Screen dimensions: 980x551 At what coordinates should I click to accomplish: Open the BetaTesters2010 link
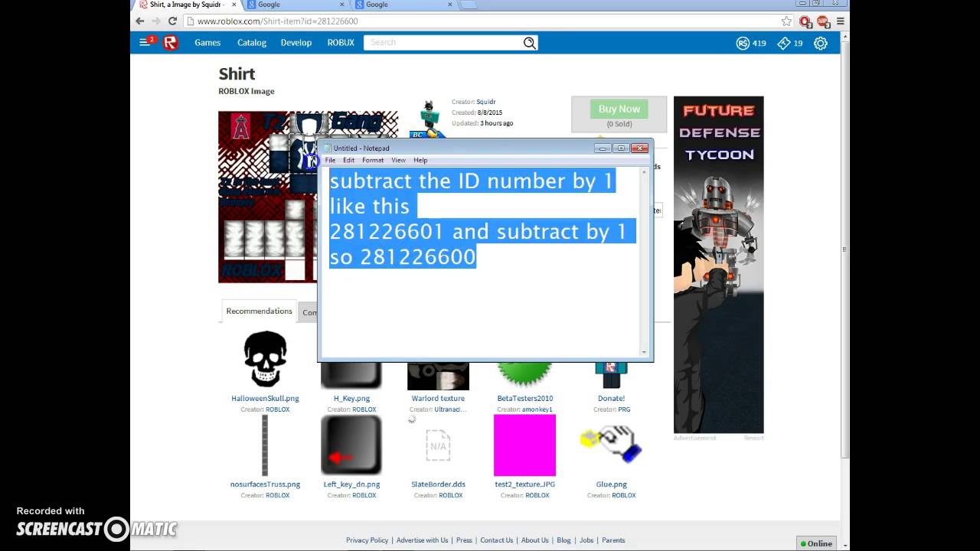(524, 399)
